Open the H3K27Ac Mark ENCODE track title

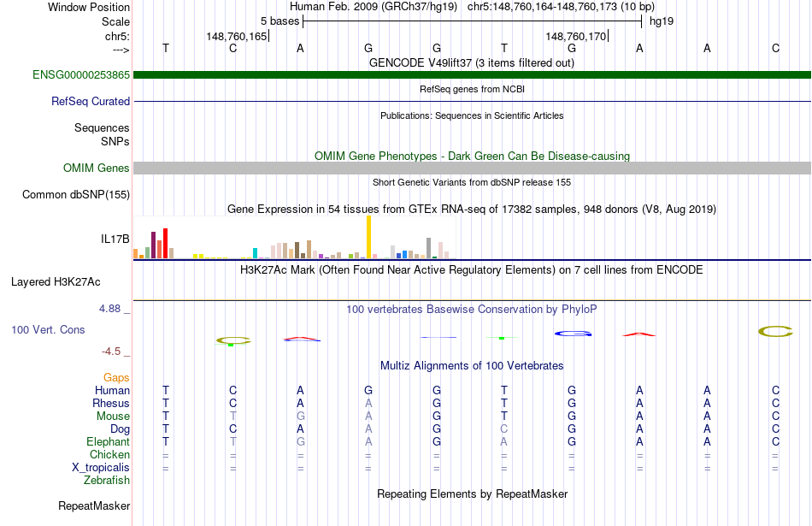[x=472, y=270]
